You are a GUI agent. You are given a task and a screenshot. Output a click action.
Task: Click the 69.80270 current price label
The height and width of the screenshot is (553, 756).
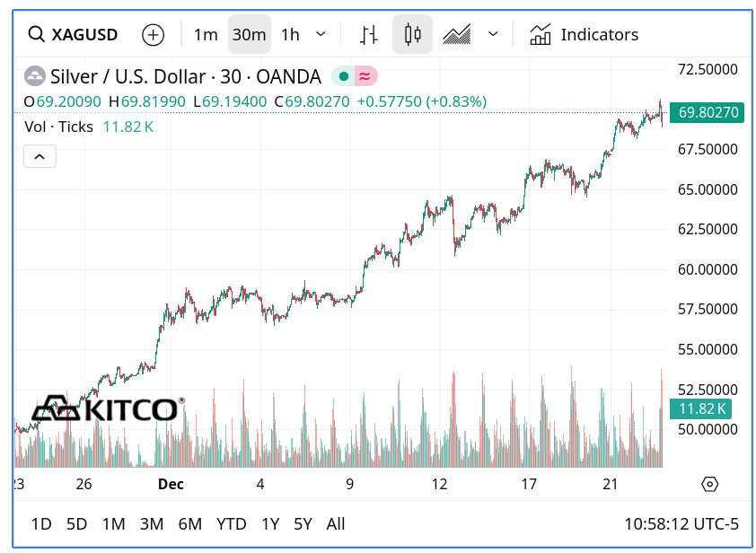tap(708, 112)
